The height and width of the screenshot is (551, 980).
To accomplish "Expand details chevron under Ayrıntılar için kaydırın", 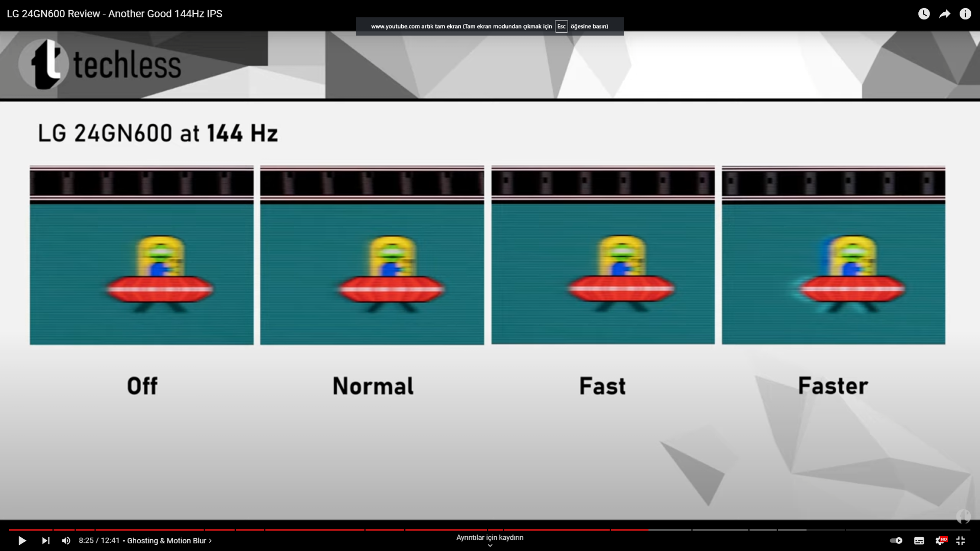I will click(x=490, y=545).
